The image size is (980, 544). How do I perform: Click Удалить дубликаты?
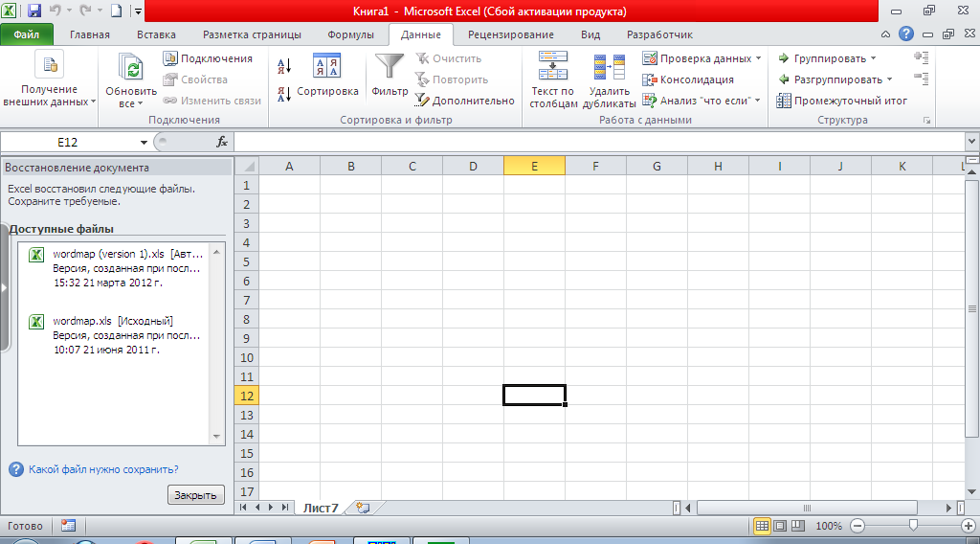[x=610, y=80]
